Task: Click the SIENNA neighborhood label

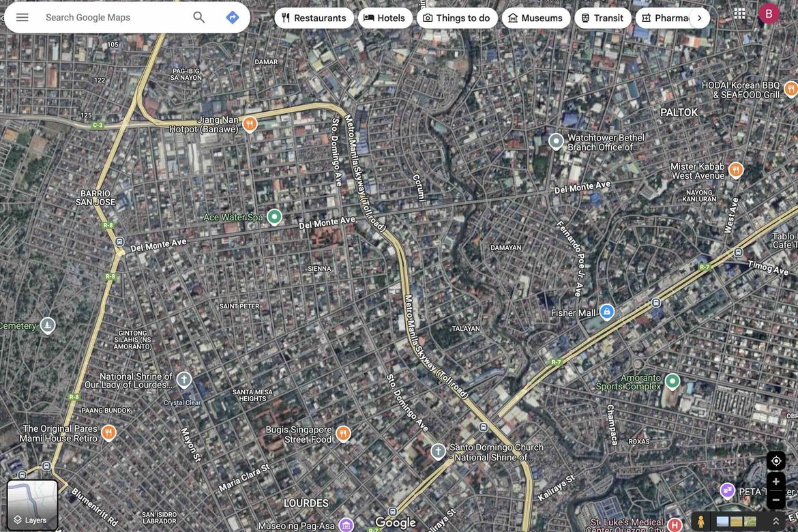Action: [x=319, y=268]
